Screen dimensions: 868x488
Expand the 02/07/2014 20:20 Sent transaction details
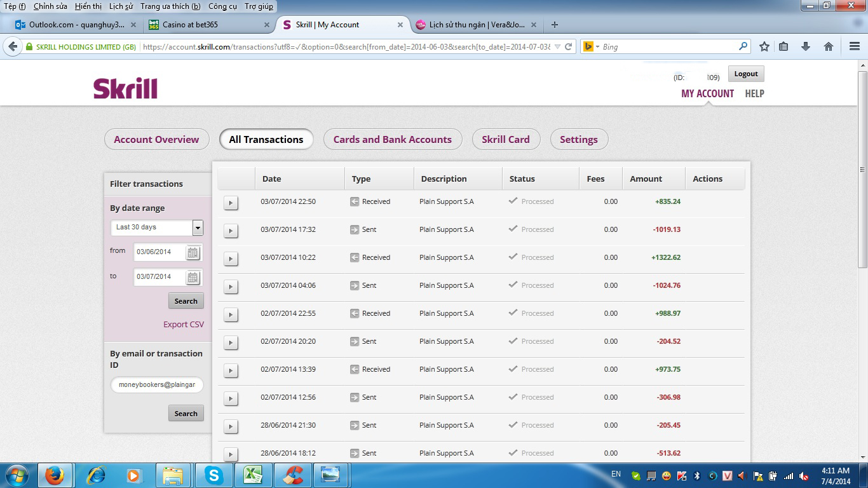click(x=231, y=342)
